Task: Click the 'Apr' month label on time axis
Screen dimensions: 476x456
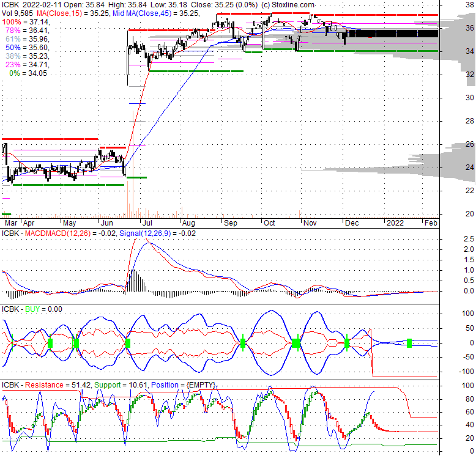Action: click(x=29, y=223)
